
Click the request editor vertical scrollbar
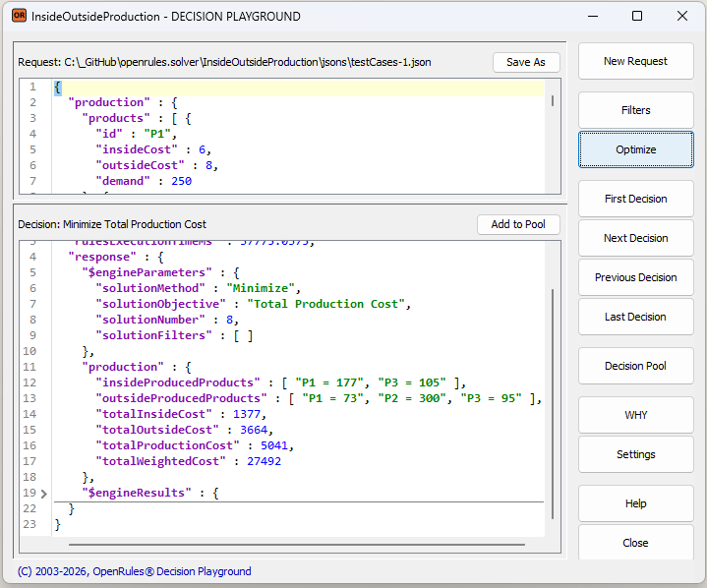tap(553, 100)
